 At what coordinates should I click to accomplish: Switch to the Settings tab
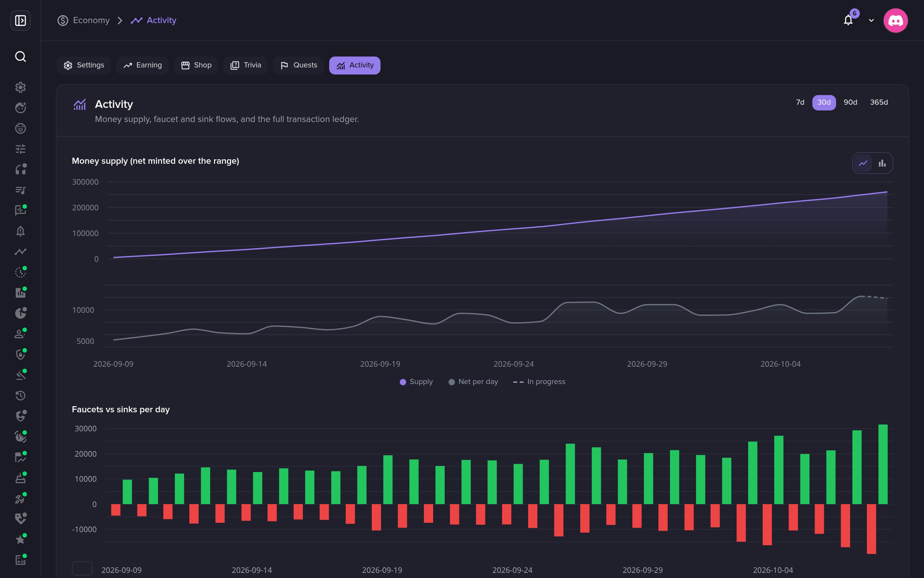tap(84, 65)
